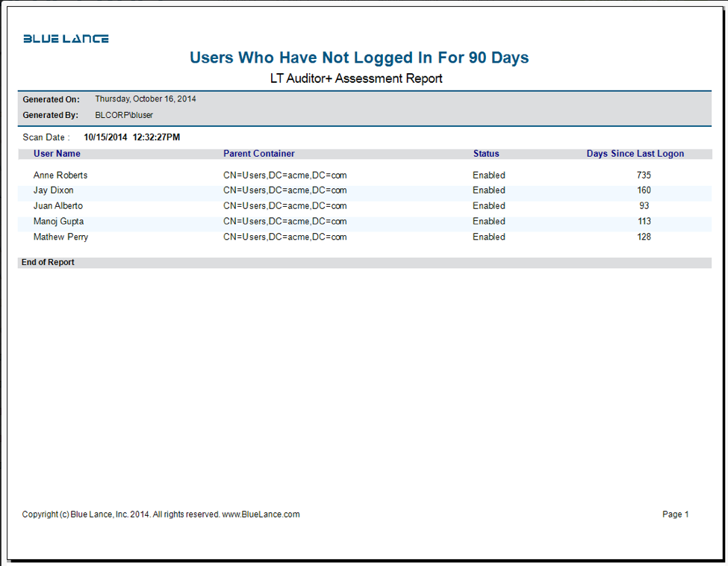The height and width of the screenshot is (566, 728).
Task: Click the 735 days value for Anne Roberts
Action: [x=644, y=175]
